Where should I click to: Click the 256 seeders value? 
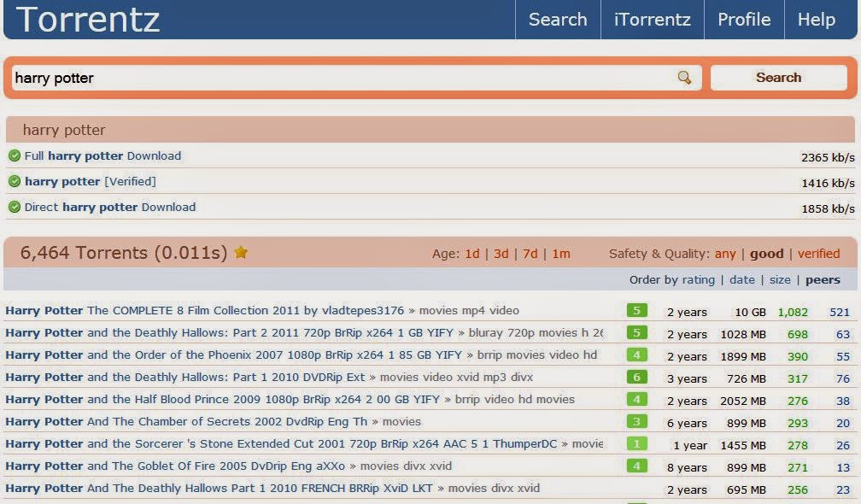798,490
